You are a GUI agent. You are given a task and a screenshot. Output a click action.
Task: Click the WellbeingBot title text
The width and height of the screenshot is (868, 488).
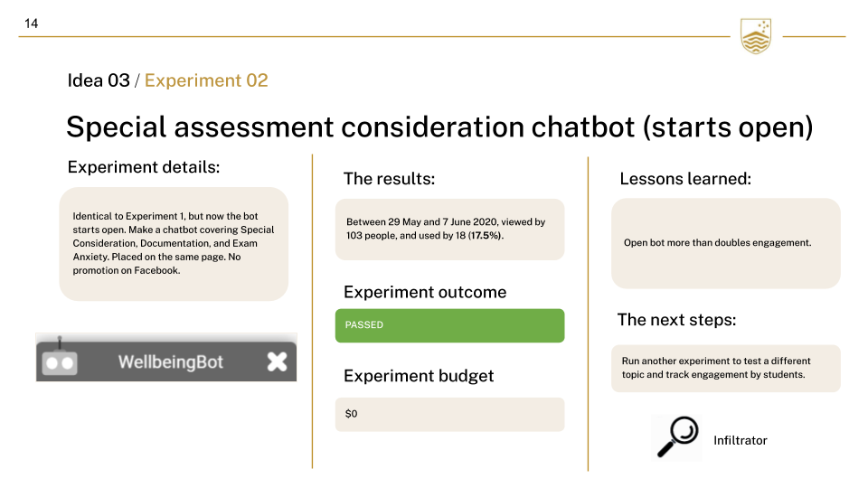click(x=170, y=362)
